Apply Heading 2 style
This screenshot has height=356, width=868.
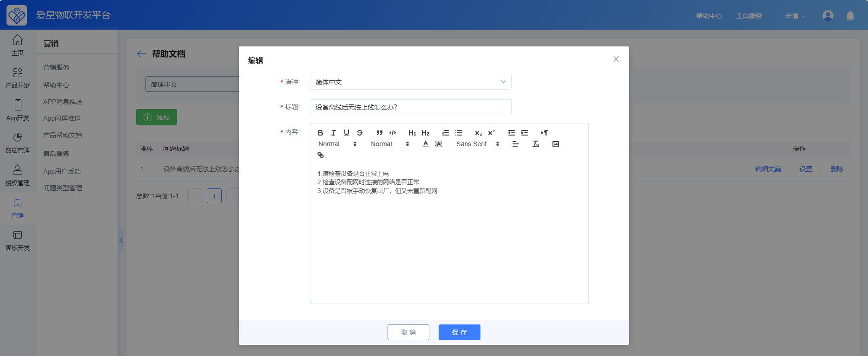click(x=425, y=133)
